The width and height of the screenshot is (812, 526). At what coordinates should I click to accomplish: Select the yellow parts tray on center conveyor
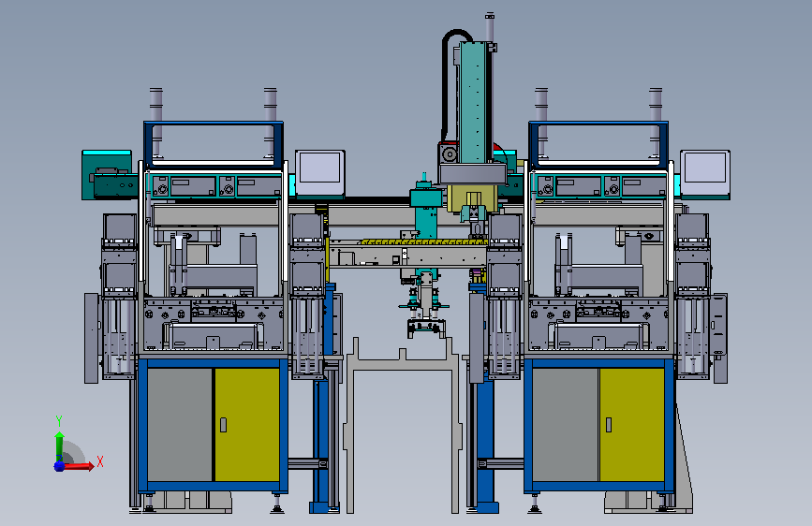tap(424, 241)
